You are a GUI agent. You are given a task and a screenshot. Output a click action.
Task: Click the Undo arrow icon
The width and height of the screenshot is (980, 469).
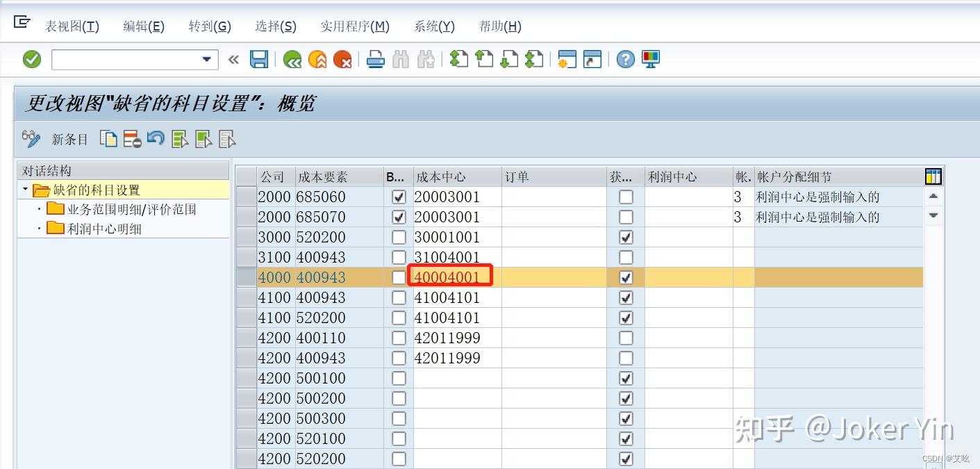[x=155, y=139]
